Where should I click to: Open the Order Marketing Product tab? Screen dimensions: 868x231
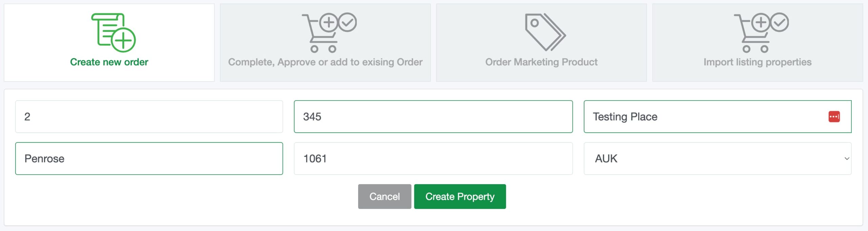point(541,42)
